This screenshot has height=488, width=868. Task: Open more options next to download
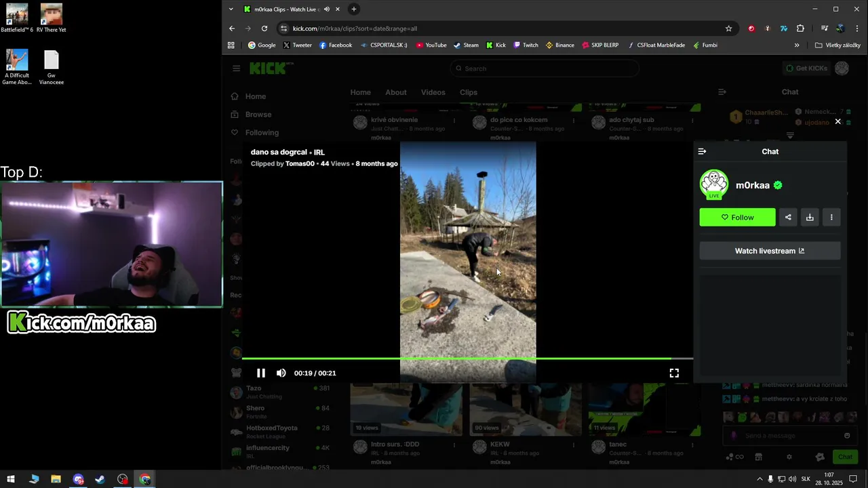click(831, 217)
